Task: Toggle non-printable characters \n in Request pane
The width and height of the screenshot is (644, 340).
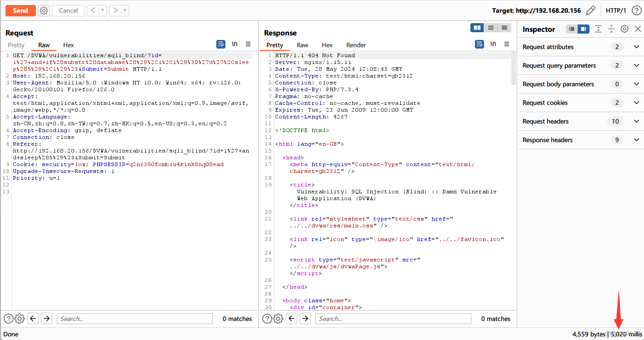Action: pos(235,44)
